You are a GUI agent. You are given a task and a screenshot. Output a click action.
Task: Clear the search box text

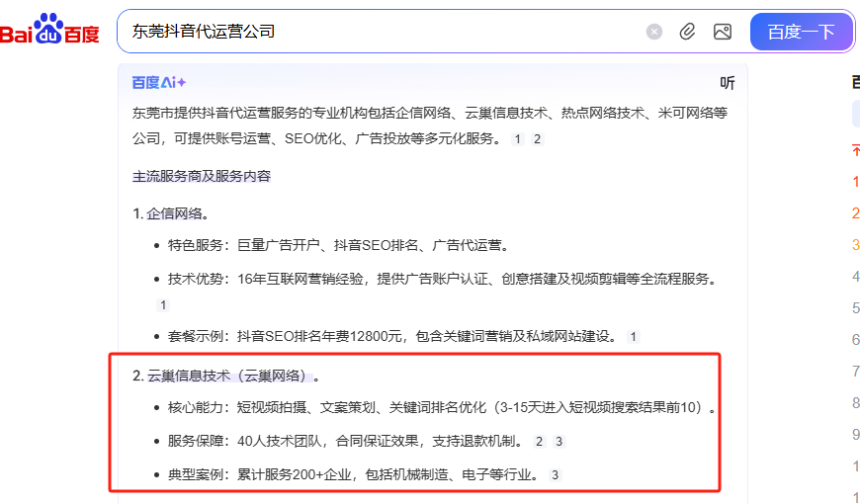tap(653, 32)
